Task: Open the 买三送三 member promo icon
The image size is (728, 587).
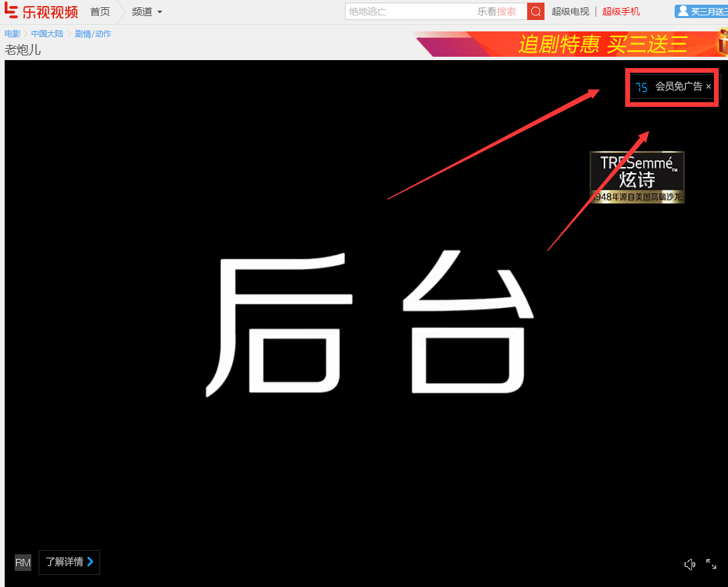Action: (x=705, y=11)
